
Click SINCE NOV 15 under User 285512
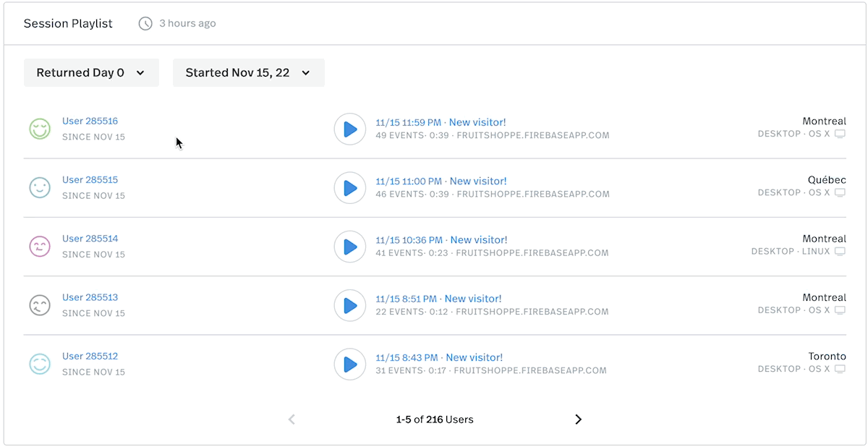93,372
